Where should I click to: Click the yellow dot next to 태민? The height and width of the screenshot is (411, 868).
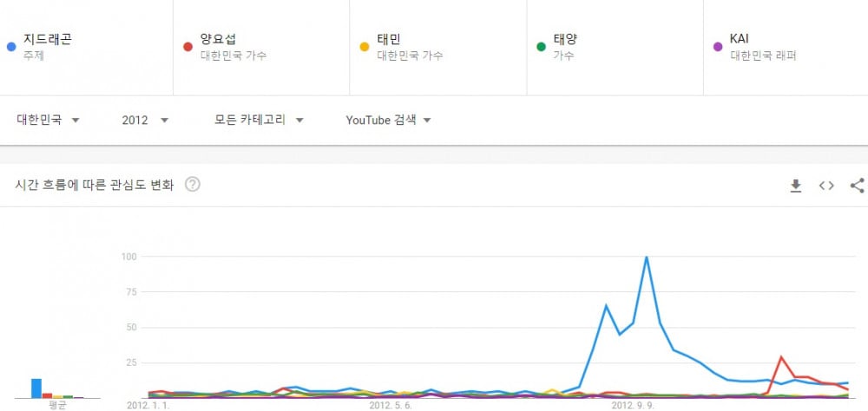point(365,47)
